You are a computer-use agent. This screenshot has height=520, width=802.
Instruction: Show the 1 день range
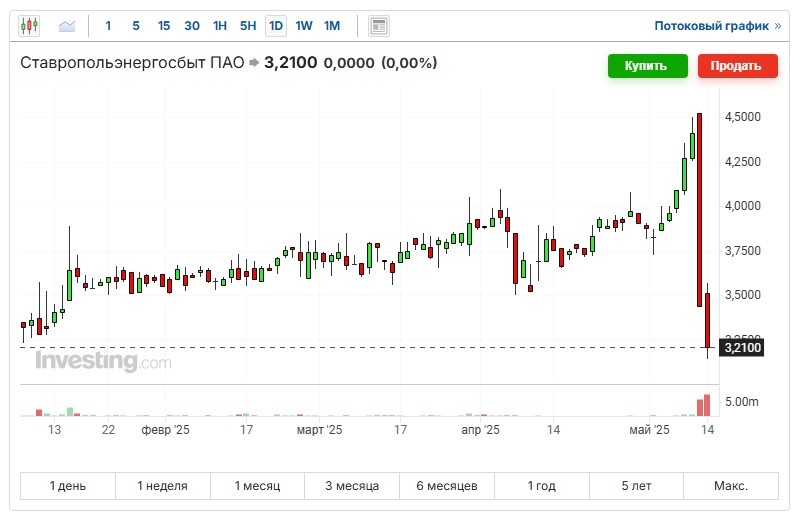pos(68,485)
